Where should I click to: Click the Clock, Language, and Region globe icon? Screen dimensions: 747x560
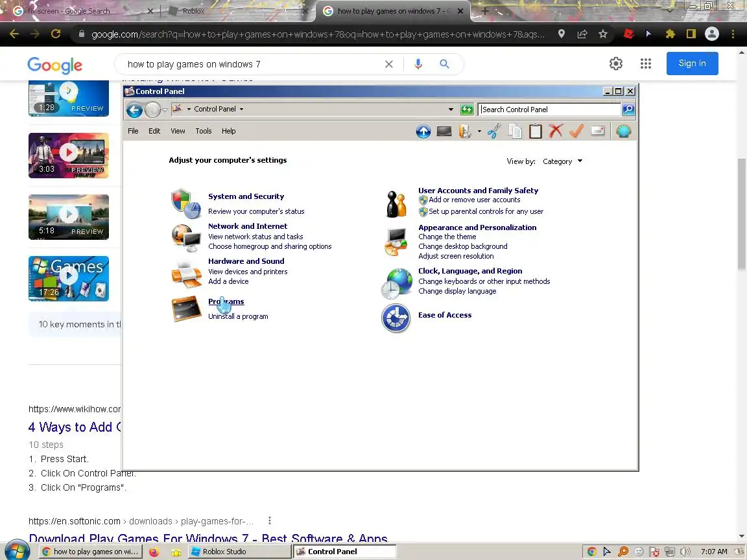(396, 283)
